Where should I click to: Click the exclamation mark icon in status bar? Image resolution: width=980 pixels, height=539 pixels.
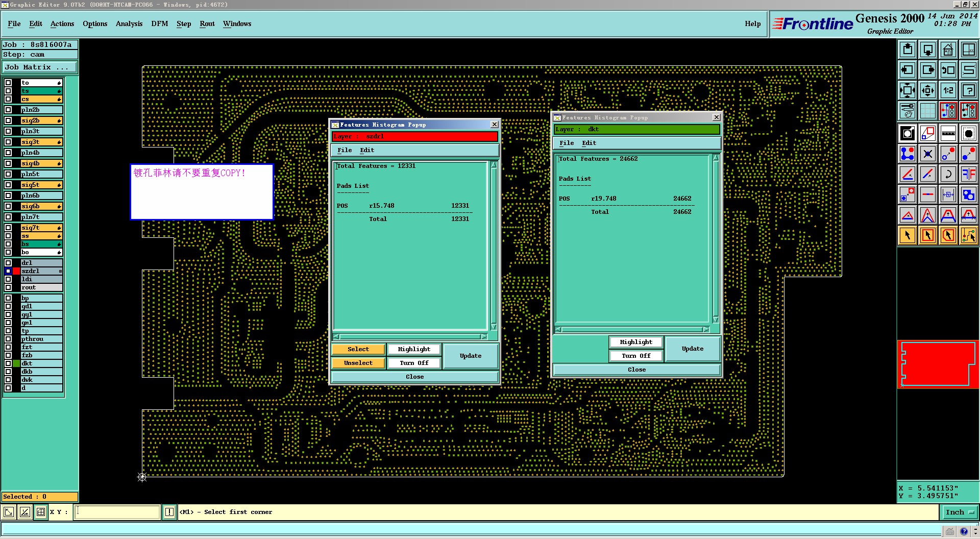[x=169, y=512]
